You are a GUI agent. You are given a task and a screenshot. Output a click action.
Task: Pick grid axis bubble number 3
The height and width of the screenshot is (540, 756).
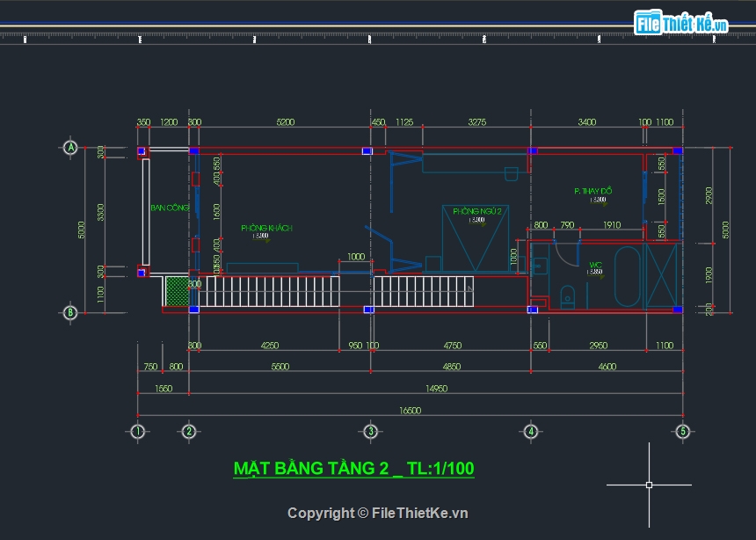(371, 431)
